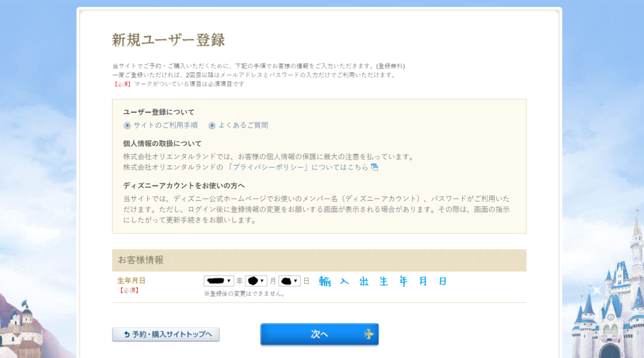
Task: Open the birth day dropdown
Action: (289, 281)
